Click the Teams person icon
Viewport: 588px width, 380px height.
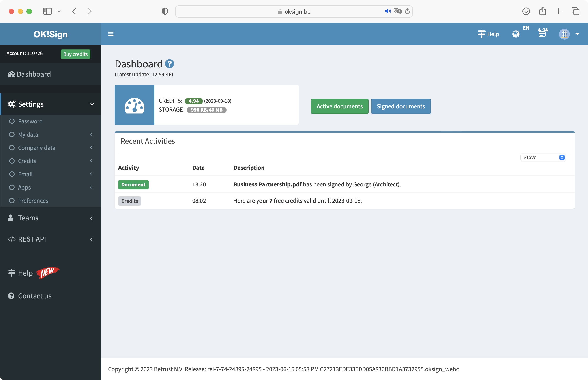pos(11,218)
